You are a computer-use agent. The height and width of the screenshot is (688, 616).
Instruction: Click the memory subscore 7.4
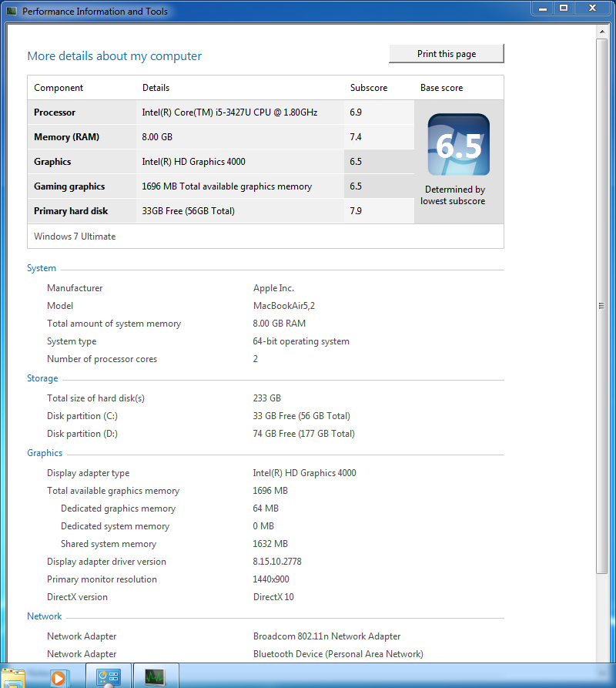(x=356, y=137)
